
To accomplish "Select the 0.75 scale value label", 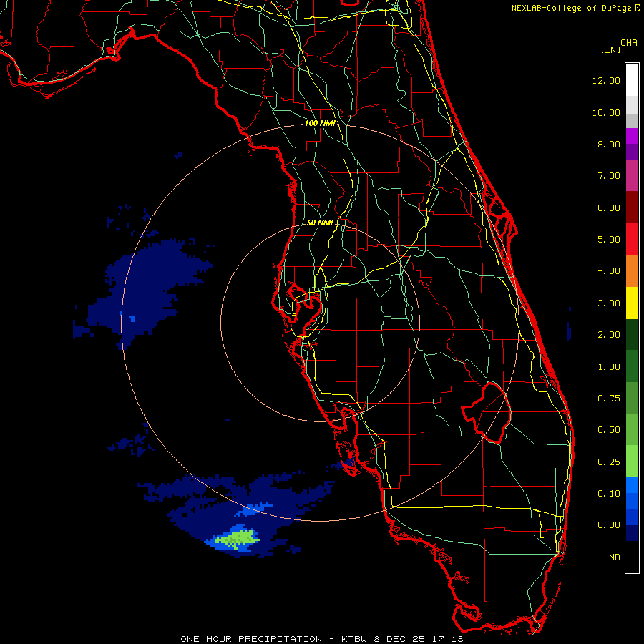I will (x=609, y=399).
